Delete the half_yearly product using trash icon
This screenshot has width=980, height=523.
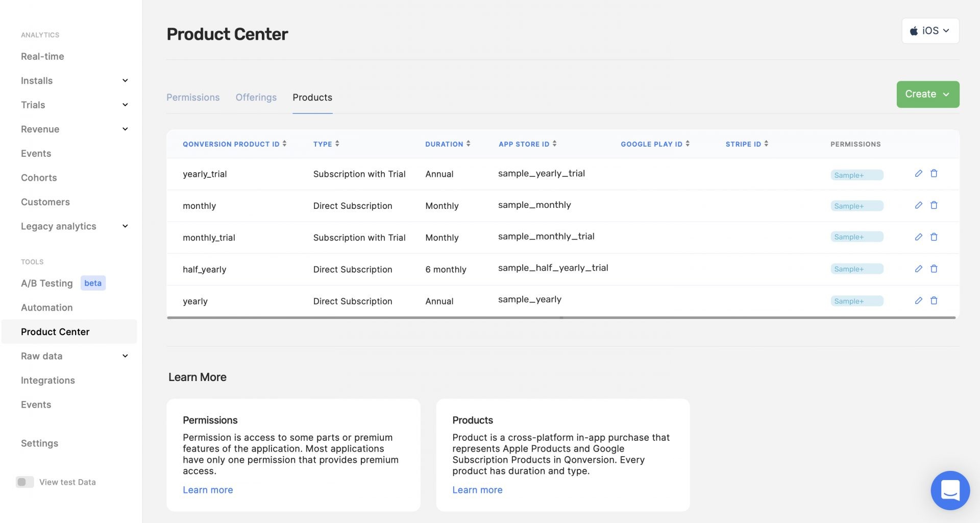pyautogui.click(x=935, y=269)
